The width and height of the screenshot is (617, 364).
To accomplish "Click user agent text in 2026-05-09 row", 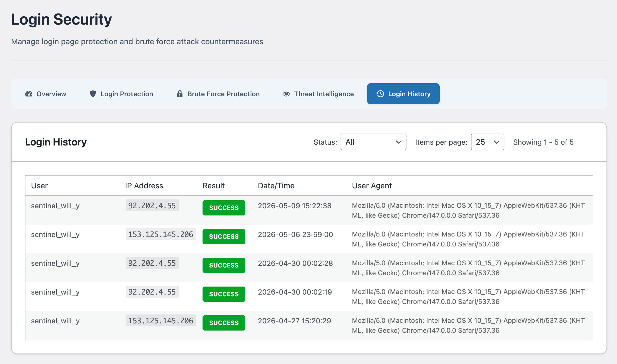I will tap(468, 210).
